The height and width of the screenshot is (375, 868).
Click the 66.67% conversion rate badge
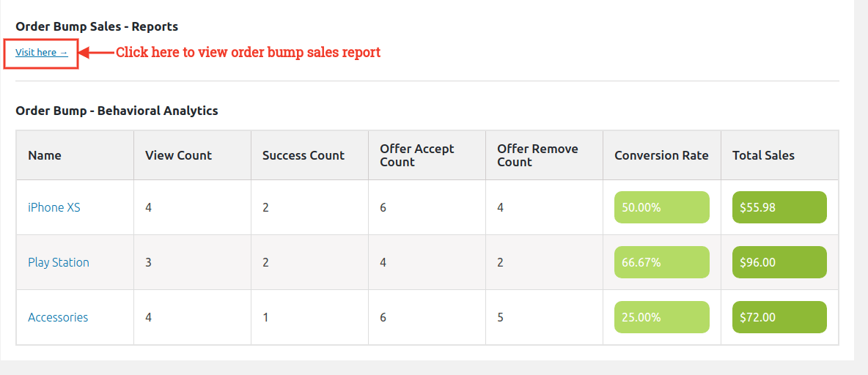pos(661,262)
